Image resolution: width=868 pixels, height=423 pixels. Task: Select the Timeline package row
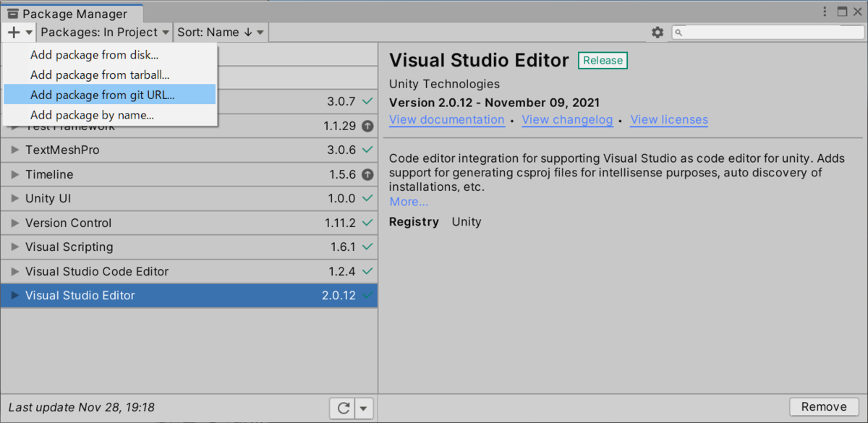189,174
